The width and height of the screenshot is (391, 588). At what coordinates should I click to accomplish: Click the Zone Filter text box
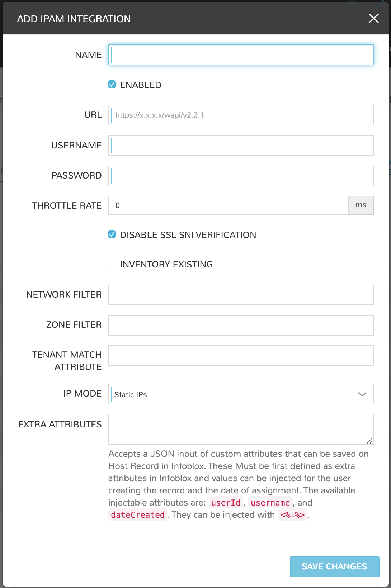pyautogui.click(x=240, y=325)
